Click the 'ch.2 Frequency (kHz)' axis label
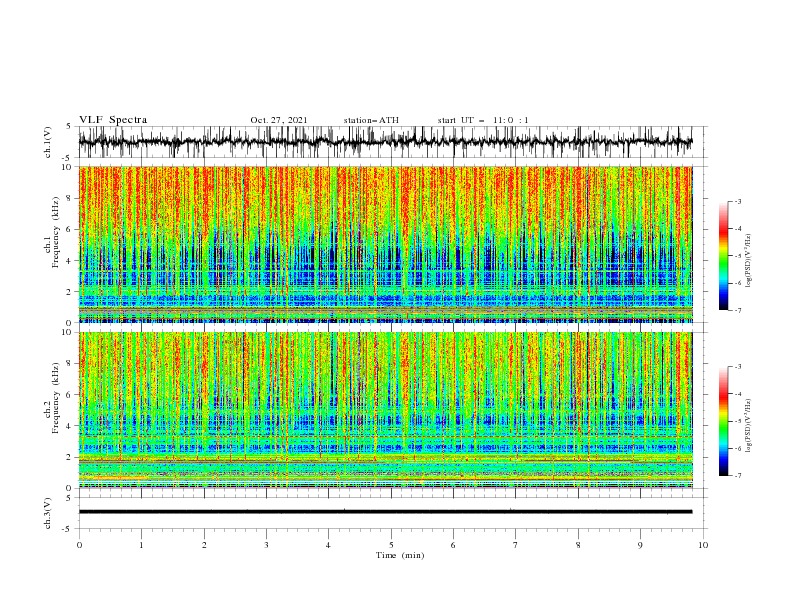The height and width of the screenshot is (612, 792). (51, 397)
